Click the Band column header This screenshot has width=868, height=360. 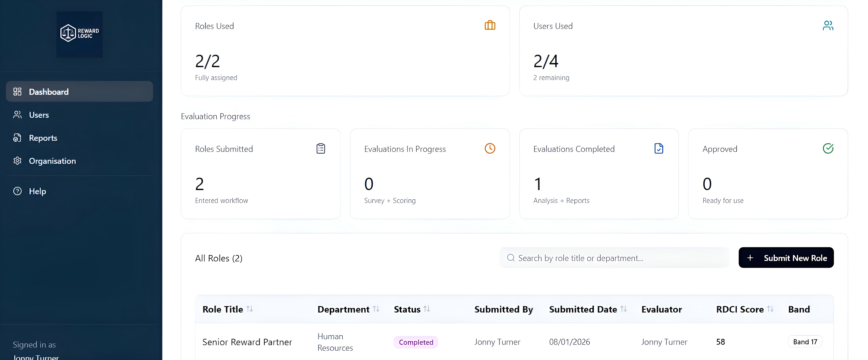coord(799,309)
